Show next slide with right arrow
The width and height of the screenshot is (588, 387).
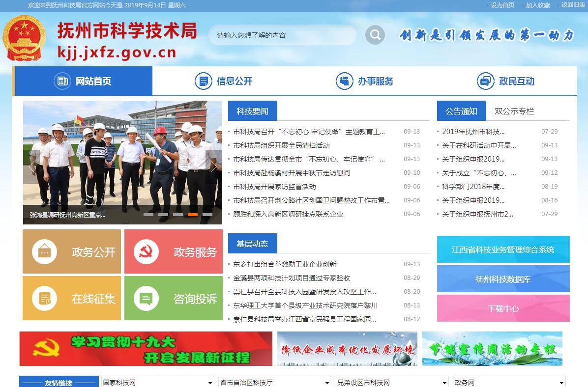coord(214,166)
